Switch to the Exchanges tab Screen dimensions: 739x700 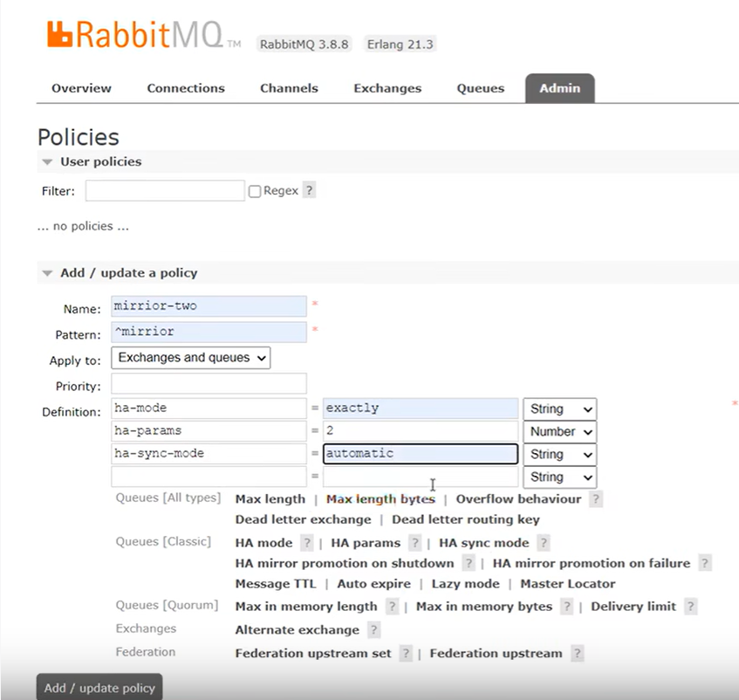pyautogui.click(x=387, y=88)
